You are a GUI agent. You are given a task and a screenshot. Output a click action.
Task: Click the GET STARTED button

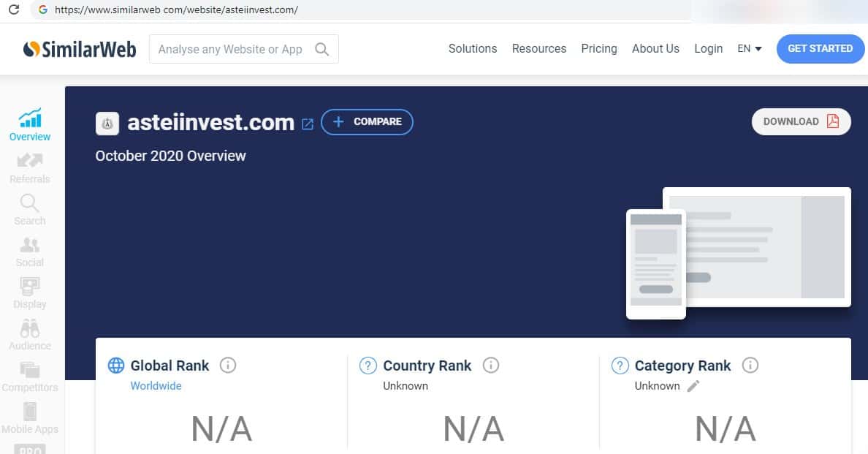tap(821, 49)
